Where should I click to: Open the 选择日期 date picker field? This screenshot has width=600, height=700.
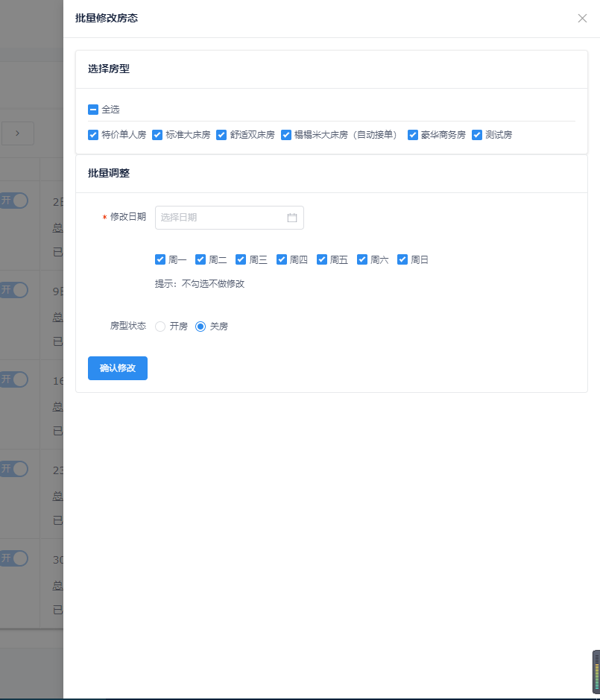220,218
